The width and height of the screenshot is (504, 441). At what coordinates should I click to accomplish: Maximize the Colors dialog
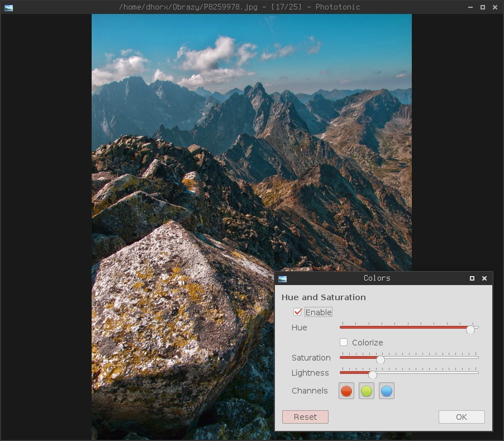(472, 278)
